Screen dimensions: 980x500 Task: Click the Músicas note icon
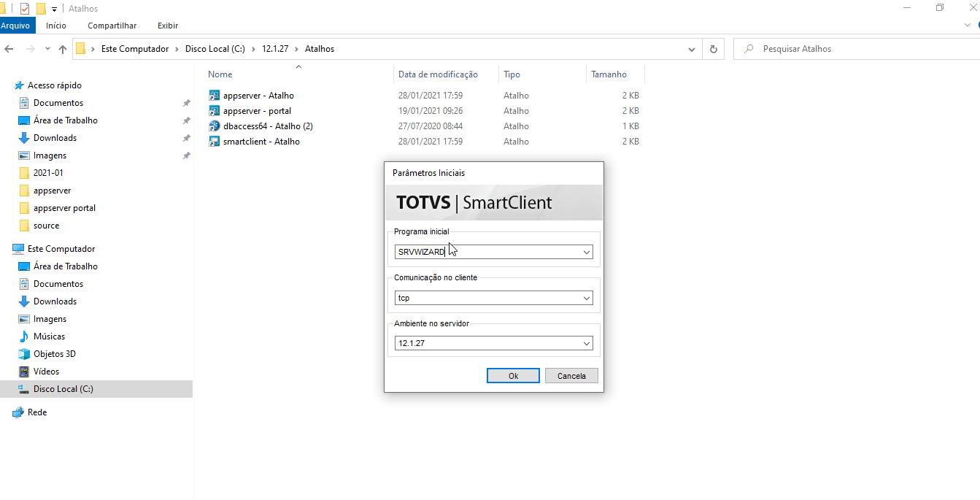pyautogui.click(x=24, y=336)
